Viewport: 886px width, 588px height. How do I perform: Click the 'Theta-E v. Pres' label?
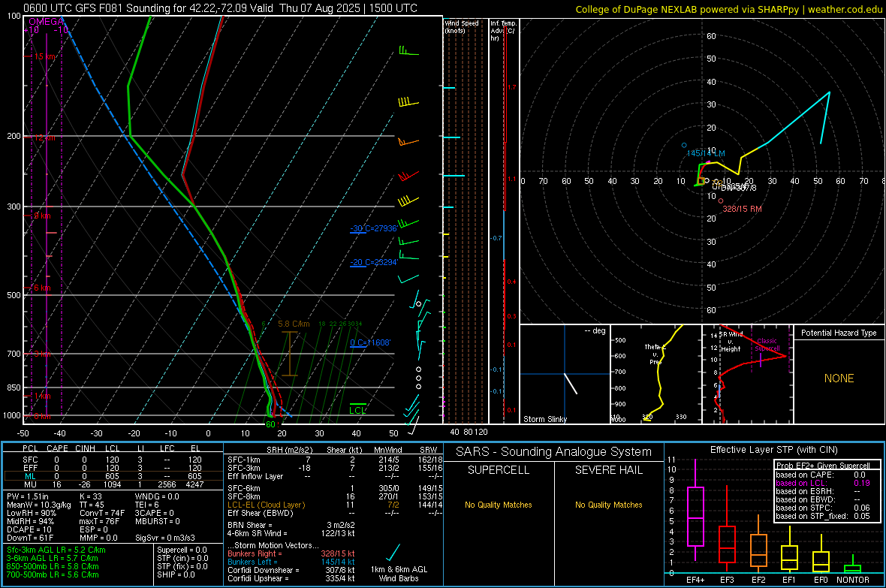654,354
